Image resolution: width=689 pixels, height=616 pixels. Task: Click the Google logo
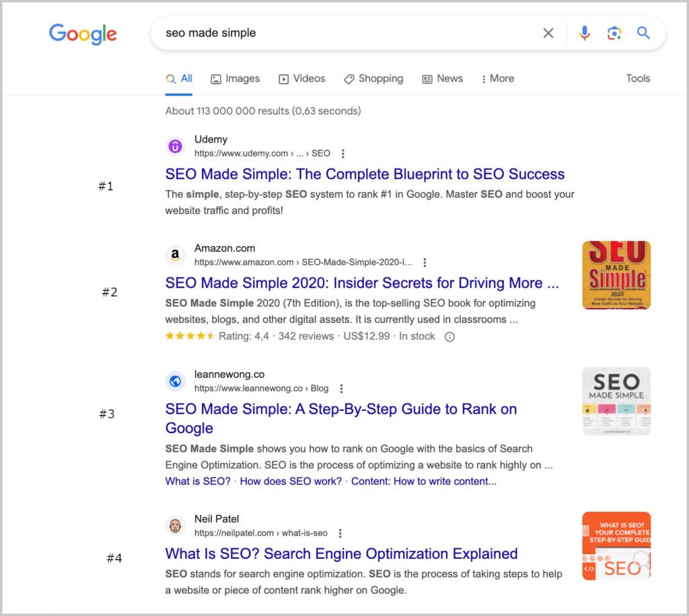click(x=83, y=34)
